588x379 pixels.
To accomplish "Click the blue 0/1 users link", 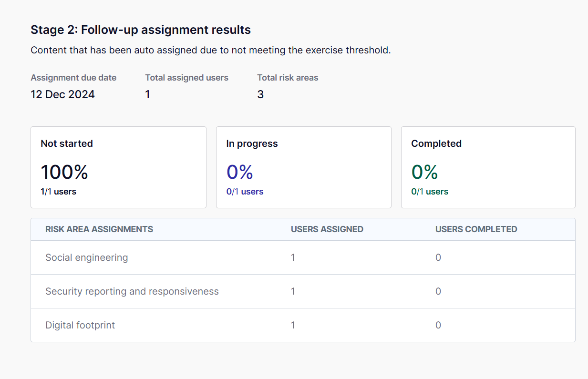I will coord(245,192).
